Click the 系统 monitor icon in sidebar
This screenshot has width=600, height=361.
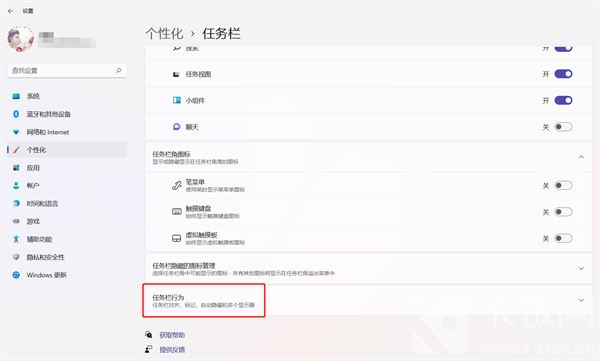pyautogui.click(x=16, y=96)
